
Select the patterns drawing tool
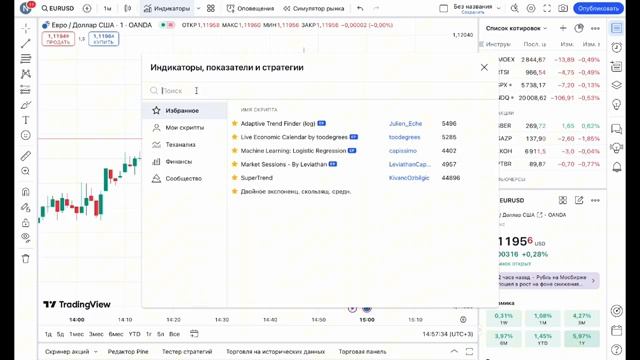pyautogui.click(x=26, y=74)
